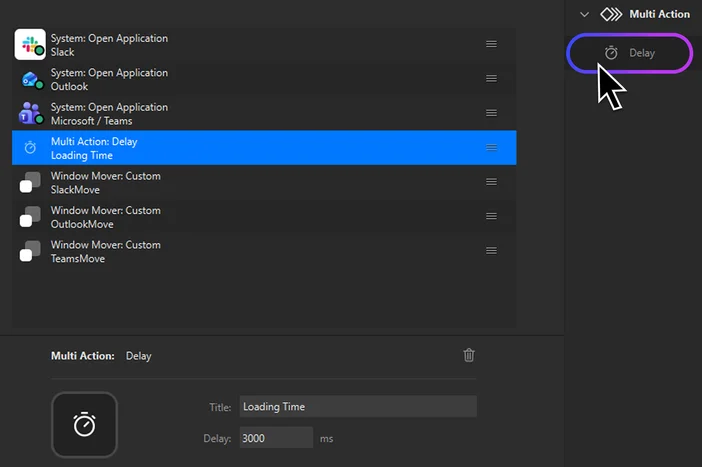Click the OutlookMove window mover icon
This screenshot has height=467, width=702.
(30, 217)
